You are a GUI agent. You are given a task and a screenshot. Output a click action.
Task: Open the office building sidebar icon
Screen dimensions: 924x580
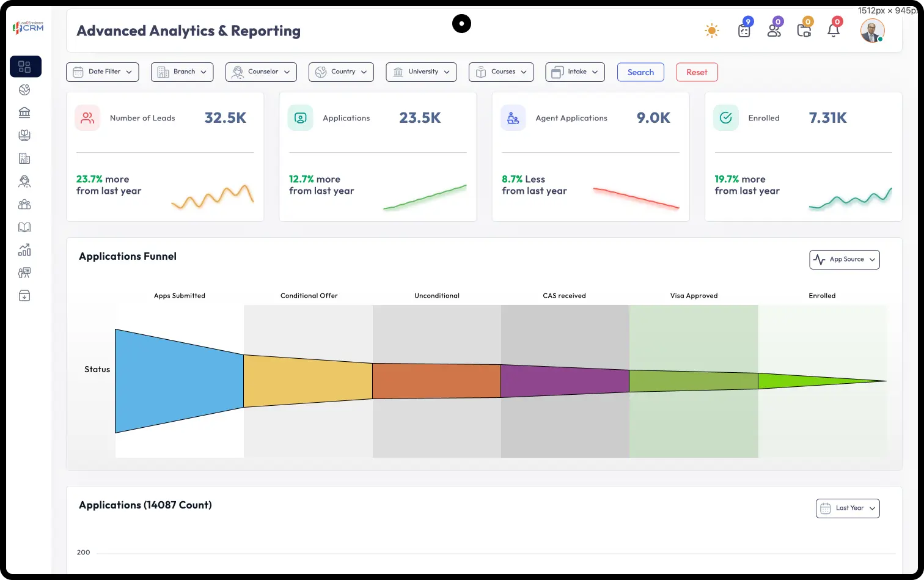[24, 158]
